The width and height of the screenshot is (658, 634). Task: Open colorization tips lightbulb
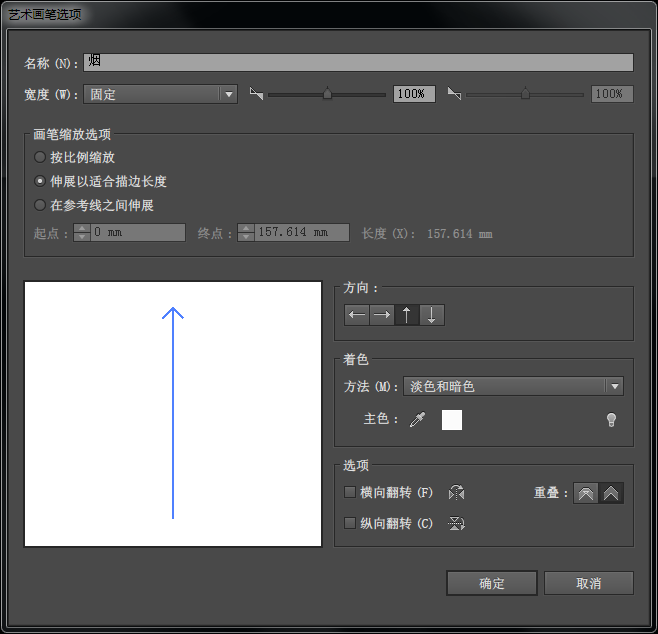coord(611,420)
